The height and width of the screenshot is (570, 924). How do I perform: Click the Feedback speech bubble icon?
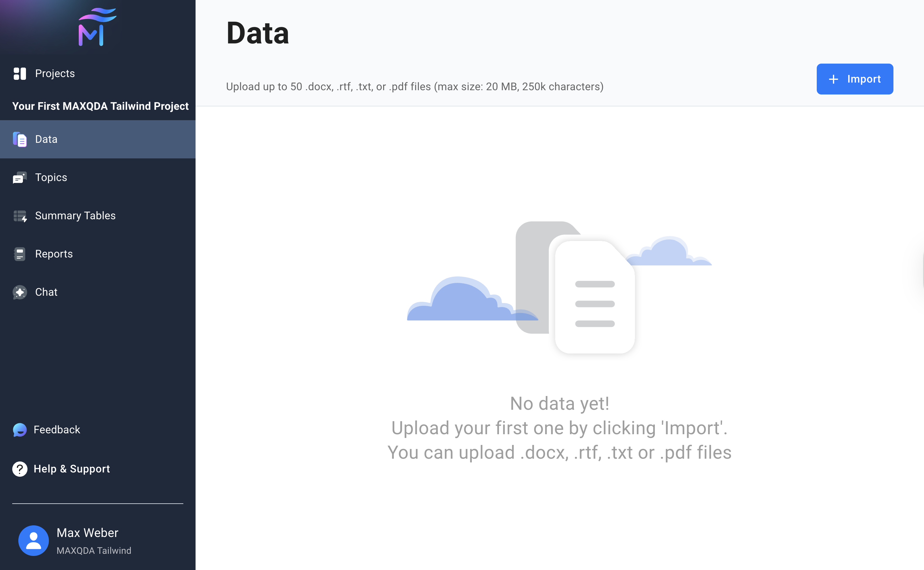coord(20,429)
